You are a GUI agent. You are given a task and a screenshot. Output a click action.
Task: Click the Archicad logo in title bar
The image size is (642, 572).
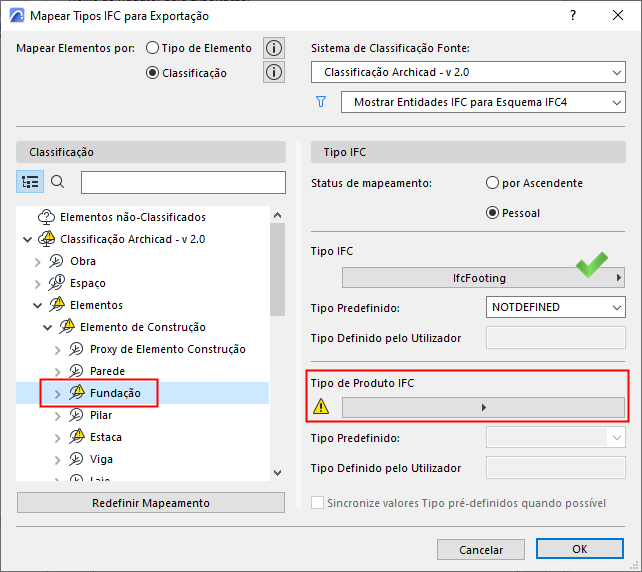click(15, 16)
